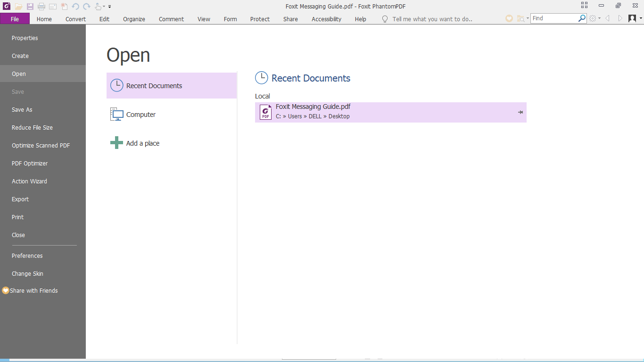
Task: Click the PDF file icon of Foxit Messaging Guide
Action: pos(266,112)
